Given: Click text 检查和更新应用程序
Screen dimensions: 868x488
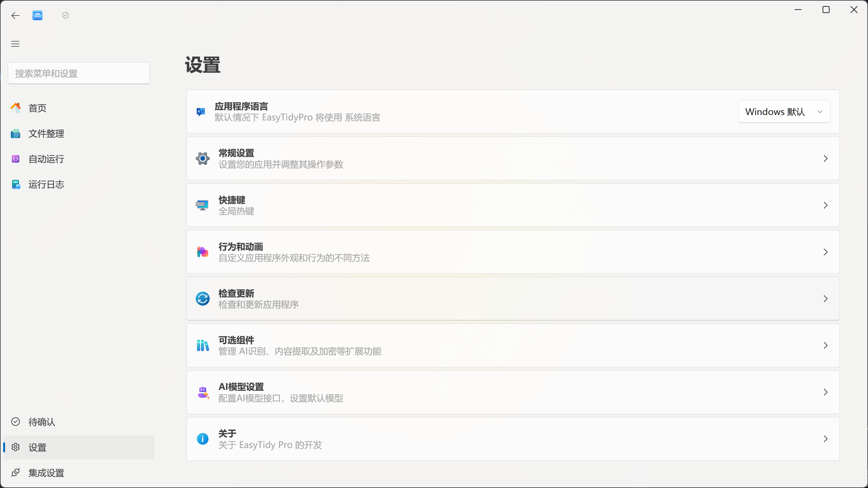Looking at the screenshot, I should coord(258,304).
